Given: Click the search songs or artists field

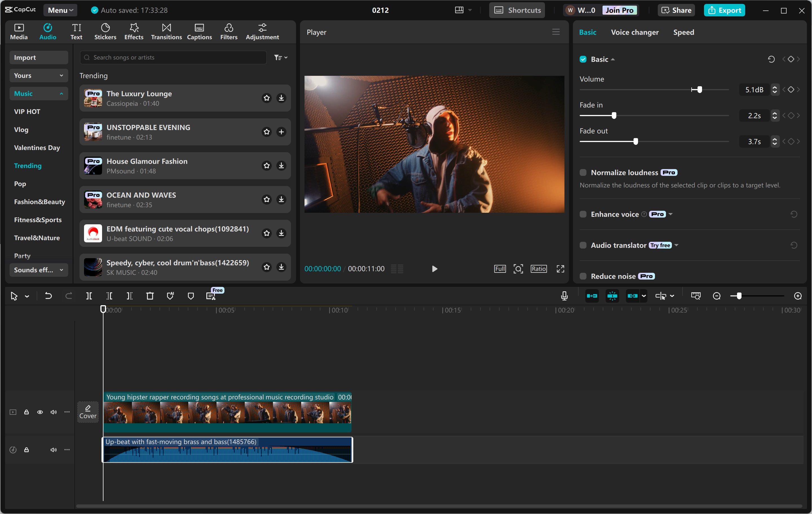Looking at the screenshot, I should (x=173, y=57).
